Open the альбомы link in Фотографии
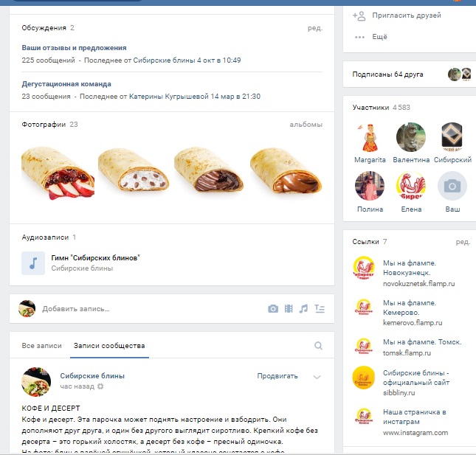 pyautogui.click(x=306, y=125)
